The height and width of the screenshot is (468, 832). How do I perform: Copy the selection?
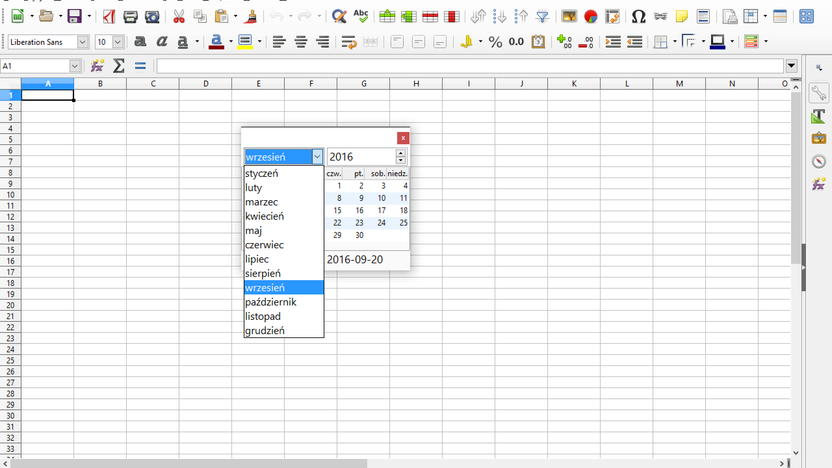200,16
